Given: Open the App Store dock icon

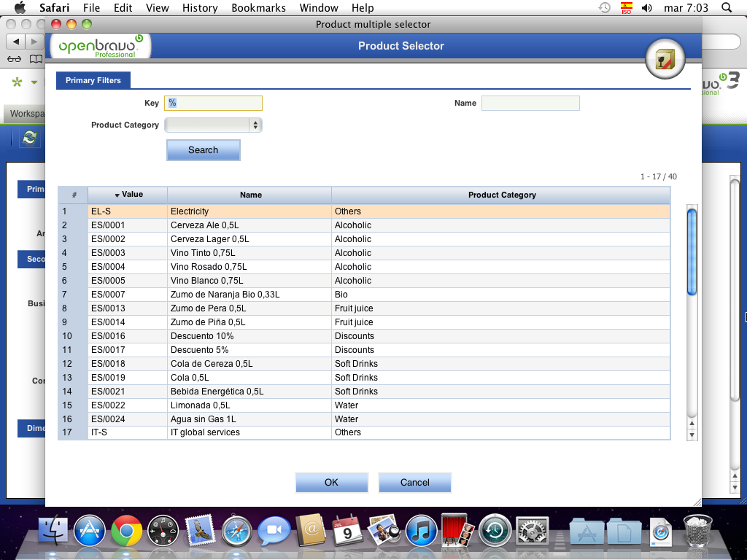Looking at the screenshot, I should (90, 532).
